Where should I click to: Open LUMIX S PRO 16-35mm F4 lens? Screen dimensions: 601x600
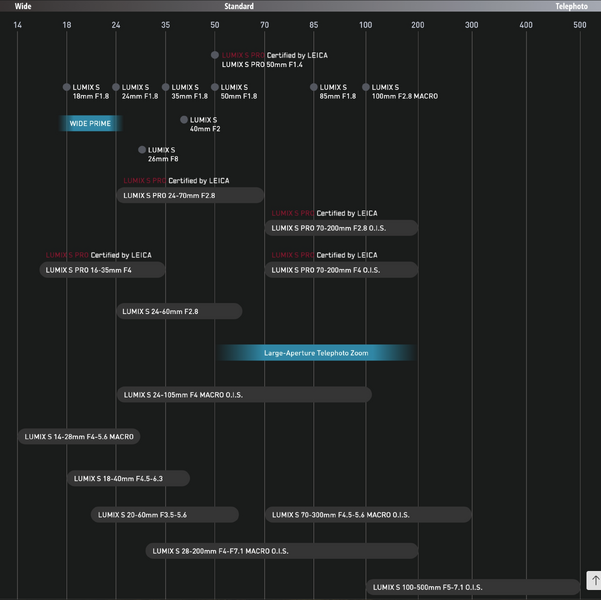pos(102,270)
